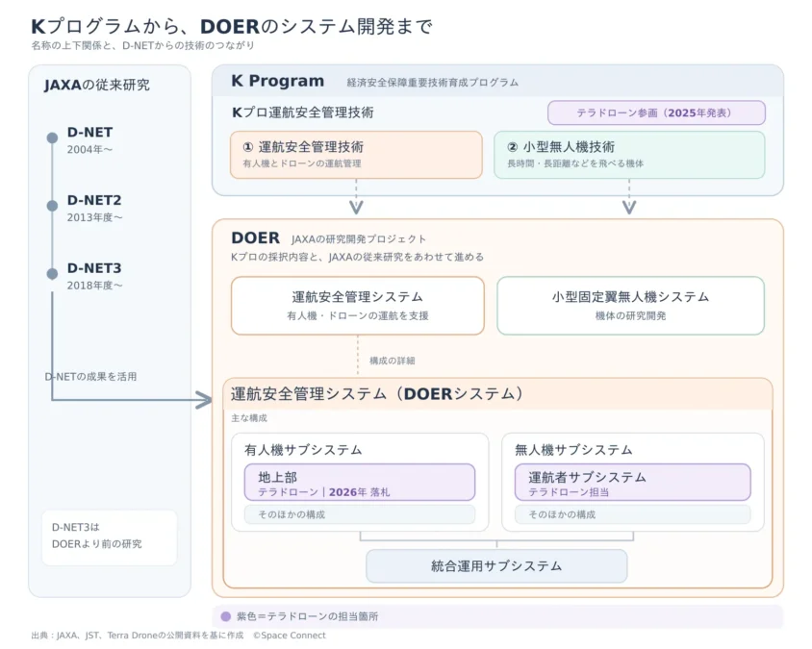Click the D-NET3 2018年度〜 timeline dot
This screenshot has height=649, width=812.
click(x=52, y=274)
